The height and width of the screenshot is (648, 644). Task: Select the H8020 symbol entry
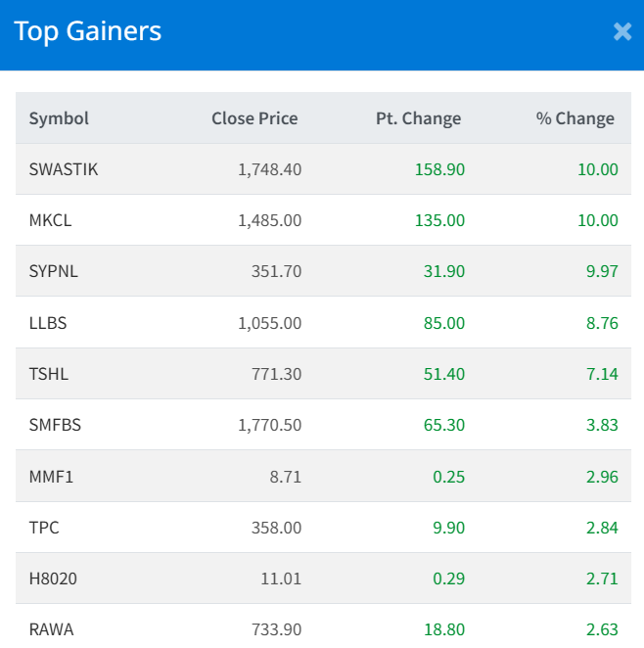click(53, 579)
